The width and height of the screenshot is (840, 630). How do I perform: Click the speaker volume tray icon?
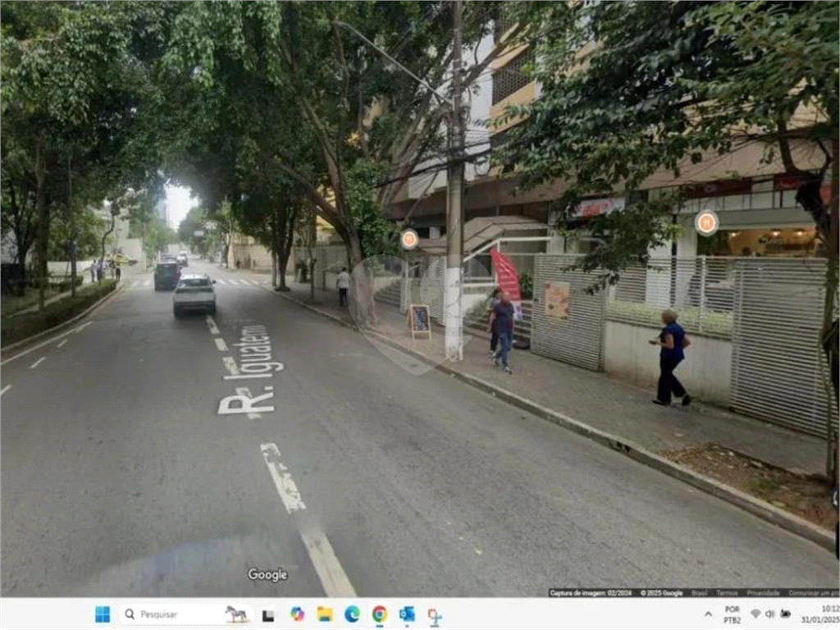(770, 614)
